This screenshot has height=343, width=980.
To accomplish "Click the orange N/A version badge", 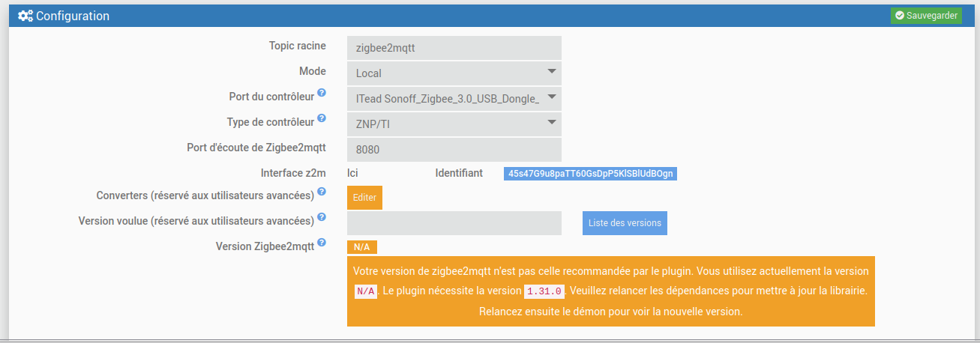I will pos(362,247).
